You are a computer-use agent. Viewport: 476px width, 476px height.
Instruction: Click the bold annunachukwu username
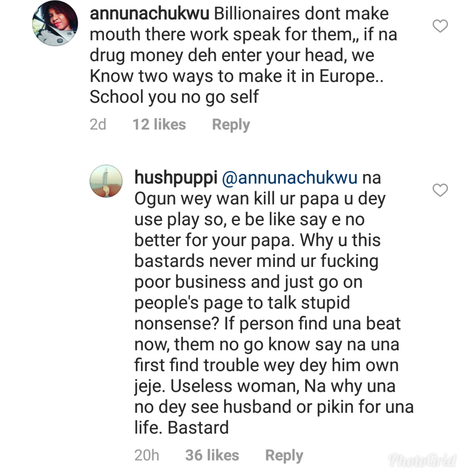pyautogui.click(x=149, y=14)
